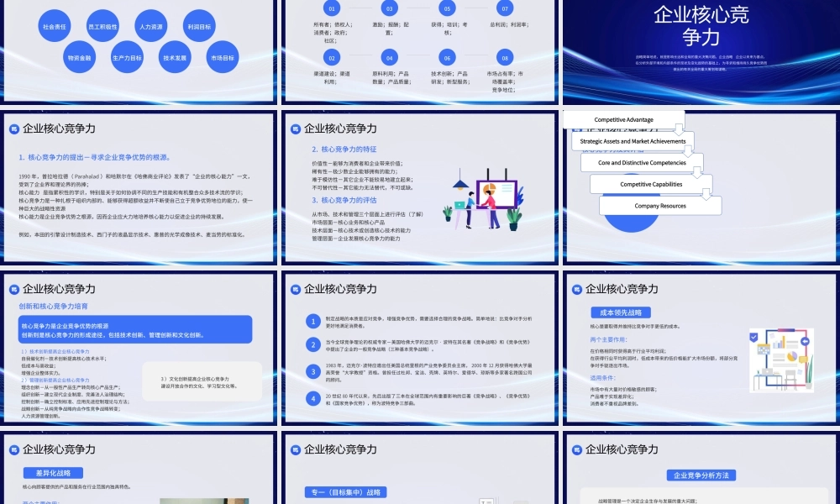The image size is (840, 504).
Task: Click the 差异化战略 label
Action: (x=53, y=473)
